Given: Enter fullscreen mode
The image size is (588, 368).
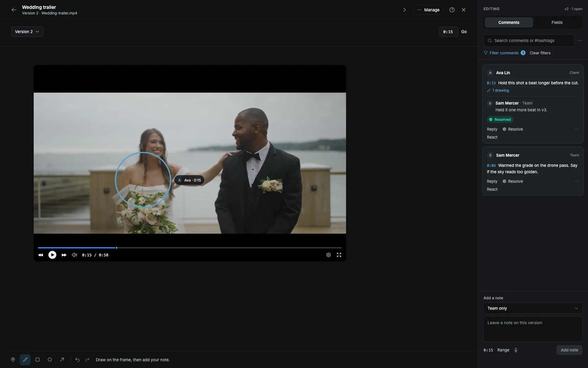Looking at the screenshot, I should pos(339,255).
